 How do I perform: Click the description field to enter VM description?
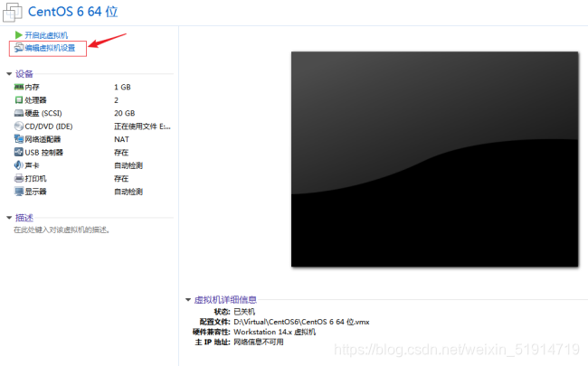click(62, 230)
